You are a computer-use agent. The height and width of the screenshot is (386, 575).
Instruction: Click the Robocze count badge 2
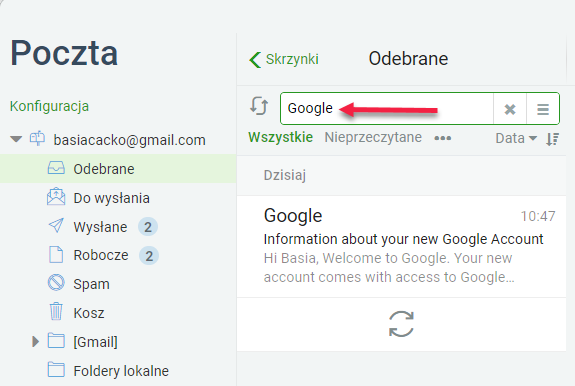point(149,256)
